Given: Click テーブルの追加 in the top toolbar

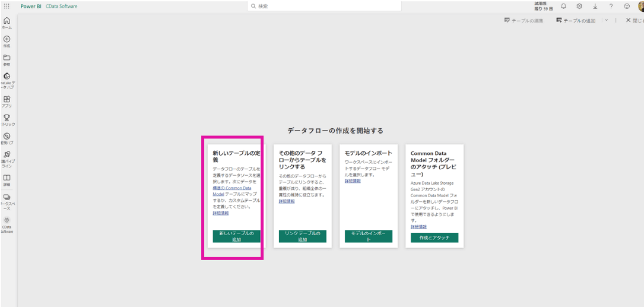Looking at the screenshot, I should (576, 20).
